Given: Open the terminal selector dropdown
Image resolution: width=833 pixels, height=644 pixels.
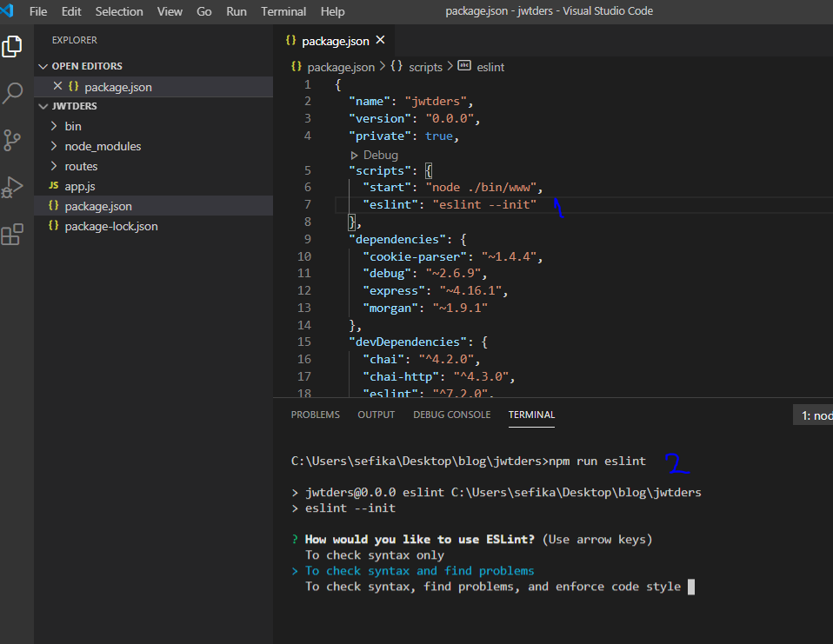Looking at the screenshot, I should (813, 415).
